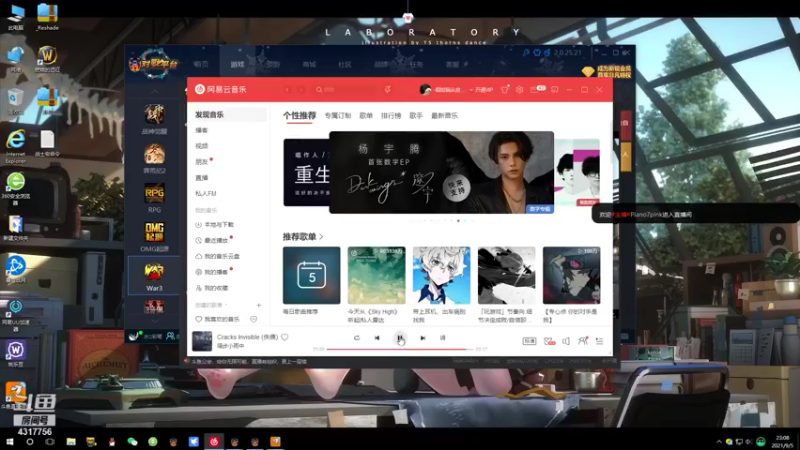Select the 专属定制 tab
This screenshot has height=450, width=800.
[x=338, y=116]
